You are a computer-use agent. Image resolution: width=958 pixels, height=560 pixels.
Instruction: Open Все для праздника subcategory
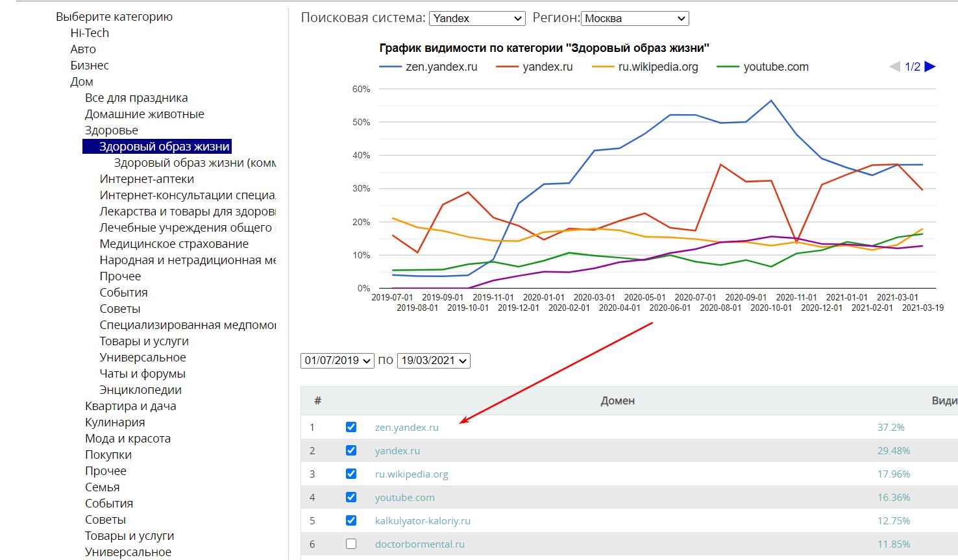136,97
